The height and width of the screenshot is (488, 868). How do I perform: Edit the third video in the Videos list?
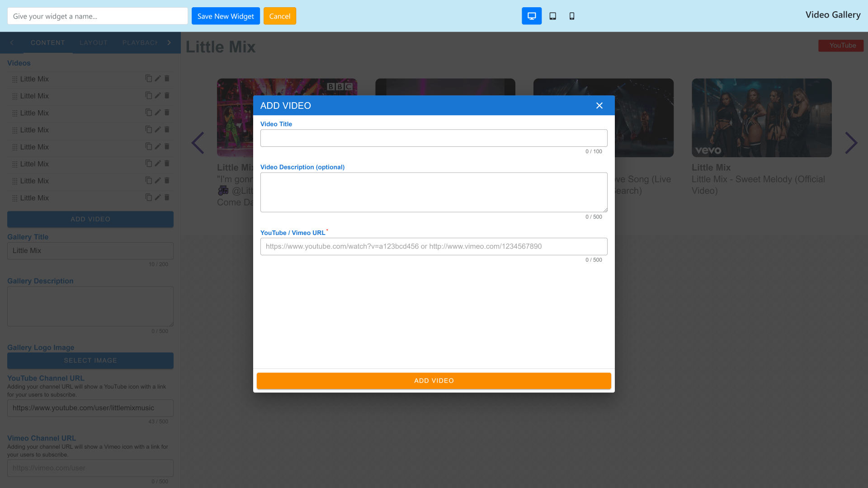(x=158, y=113)
